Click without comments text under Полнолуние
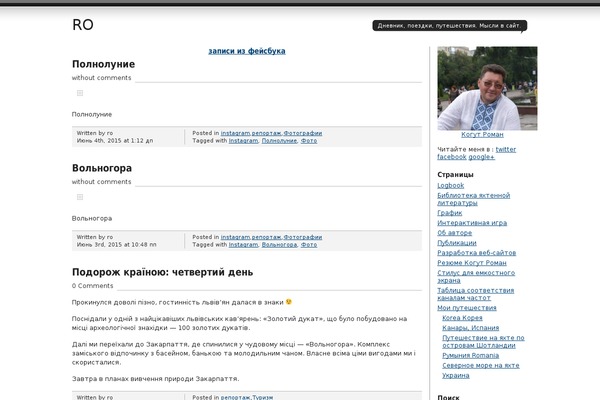The width and height of the screenshot is (600, 400). coord(101,78)
